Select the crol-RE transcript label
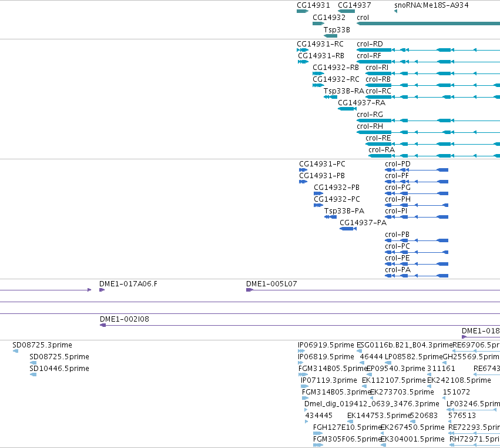This screenshot has width=500, height=448. [x=378, y=138]
